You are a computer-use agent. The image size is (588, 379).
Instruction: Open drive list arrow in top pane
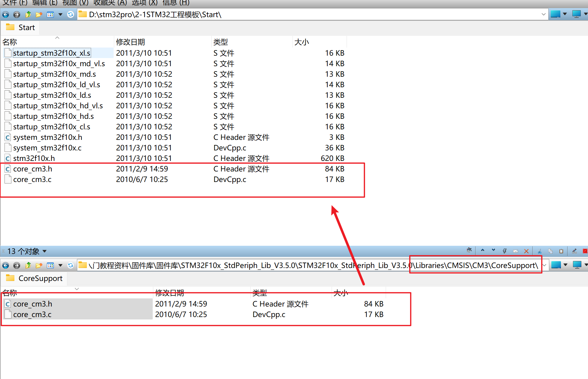pos(565,14)
